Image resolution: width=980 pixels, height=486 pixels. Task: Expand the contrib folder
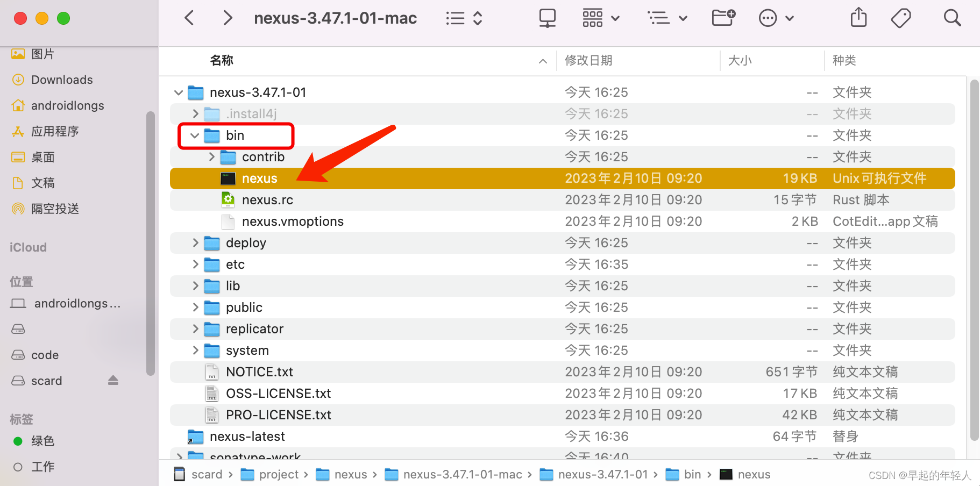(x=211, y=157)
